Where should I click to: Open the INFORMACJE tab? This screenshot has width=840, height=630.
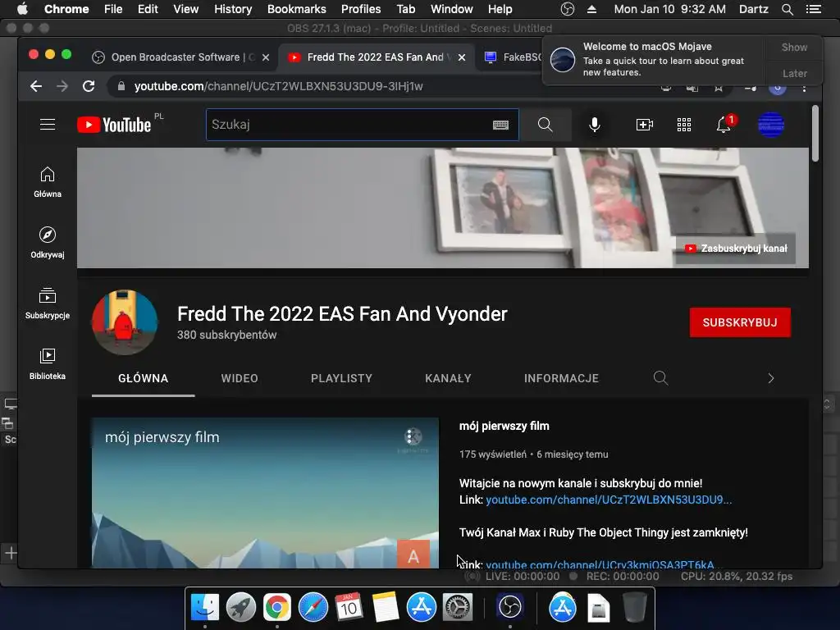[x=561, y=378]
